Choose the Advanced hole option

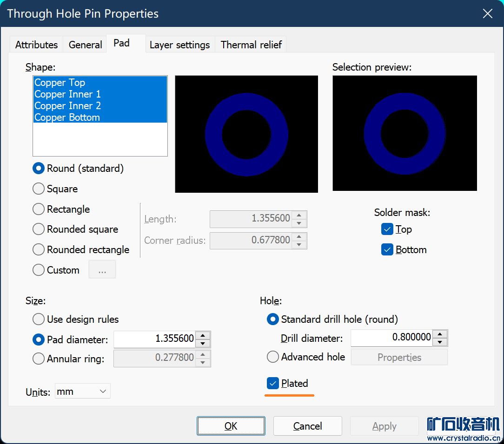pos(273,357)
